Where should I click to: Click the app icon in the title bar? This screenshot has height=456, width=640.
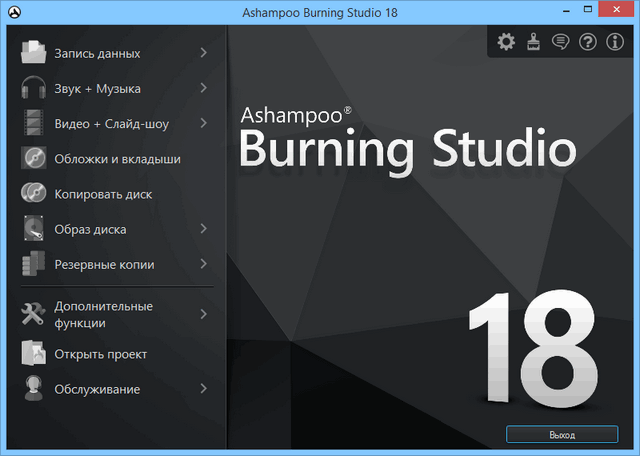pos(12,13)
